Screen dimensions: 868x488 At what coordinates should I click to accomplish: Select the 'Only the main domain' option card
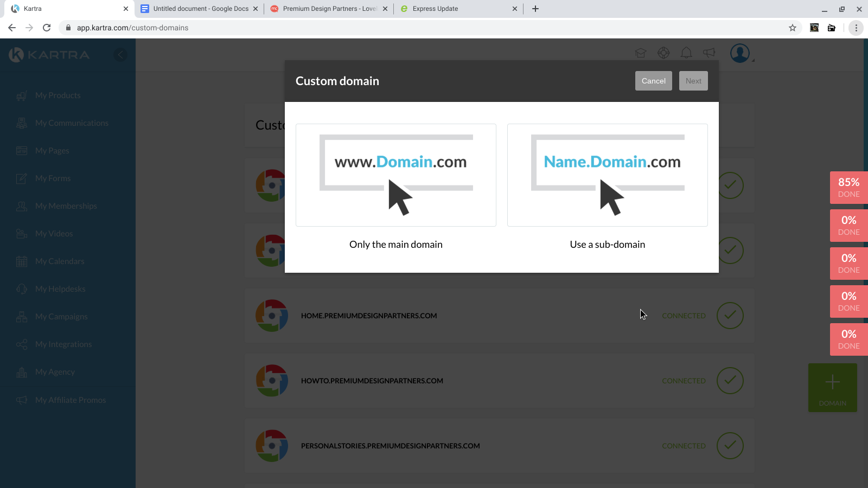396,175
